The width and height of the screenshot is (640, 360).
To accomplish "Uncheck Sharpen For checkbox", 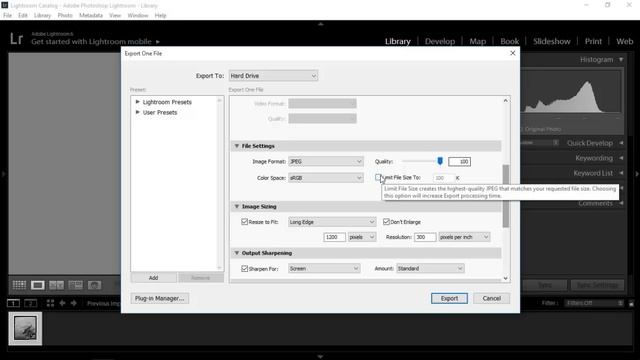I will coord(244,269).
